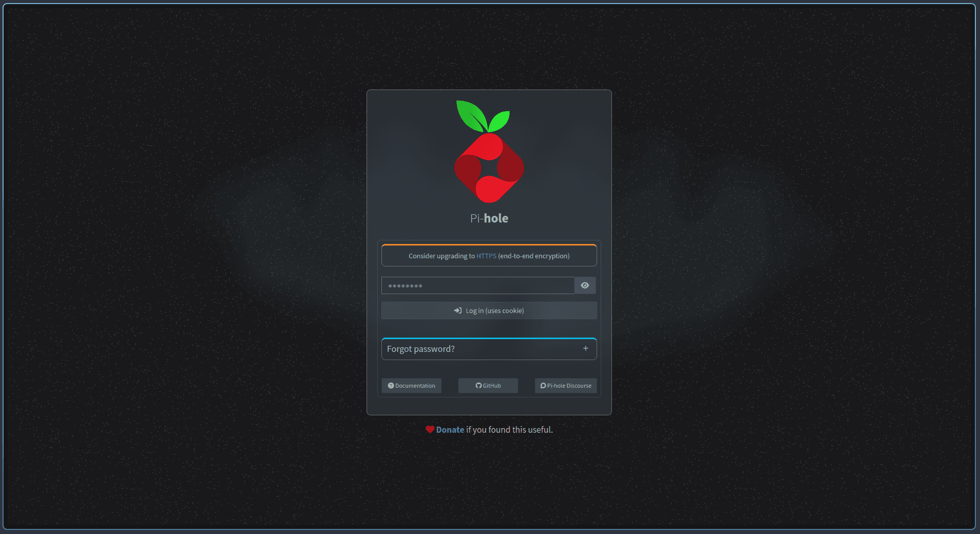Image resolution: width=980 pixels, height=534 pixels.
Task: Click the Donate link
Action: click(450, 430)
